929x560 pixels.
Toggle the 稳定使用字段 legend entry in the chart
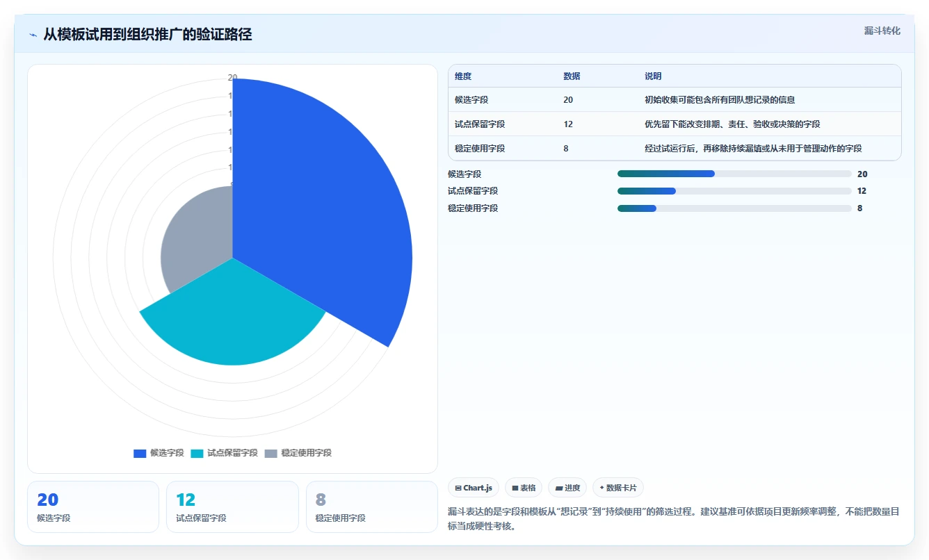(298, 453)
